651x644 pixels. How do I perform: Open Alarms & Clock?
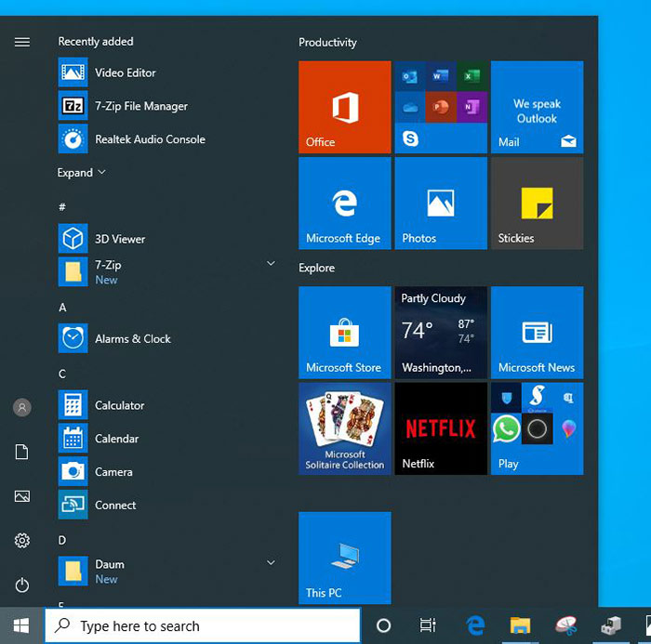click(166, 338)
